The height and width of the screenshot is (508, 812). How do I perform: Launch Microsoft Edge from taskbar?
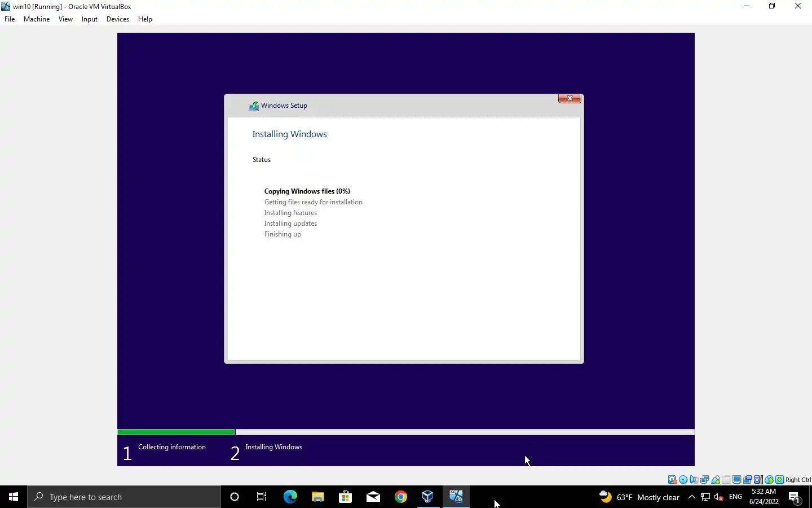[290, 497]
